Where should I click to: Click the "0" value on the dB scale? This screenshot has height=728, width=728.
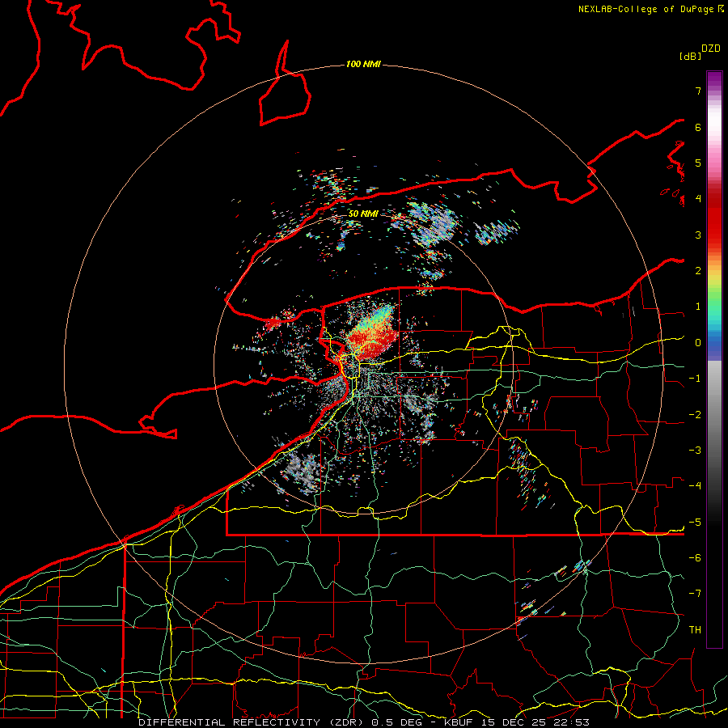(698, 343)
